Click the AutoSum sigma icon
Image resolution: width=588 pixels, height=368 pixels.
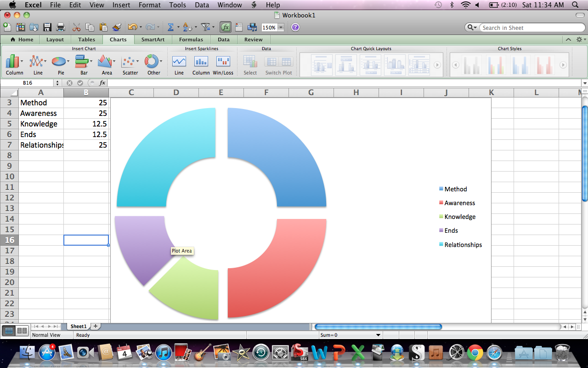click(170, 27)
